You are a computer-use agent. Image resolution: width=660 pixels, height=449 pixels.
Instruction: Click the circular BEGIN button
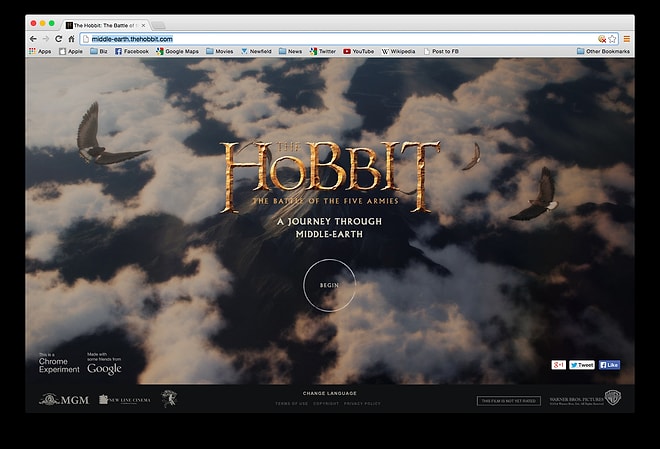click(329, 285)
